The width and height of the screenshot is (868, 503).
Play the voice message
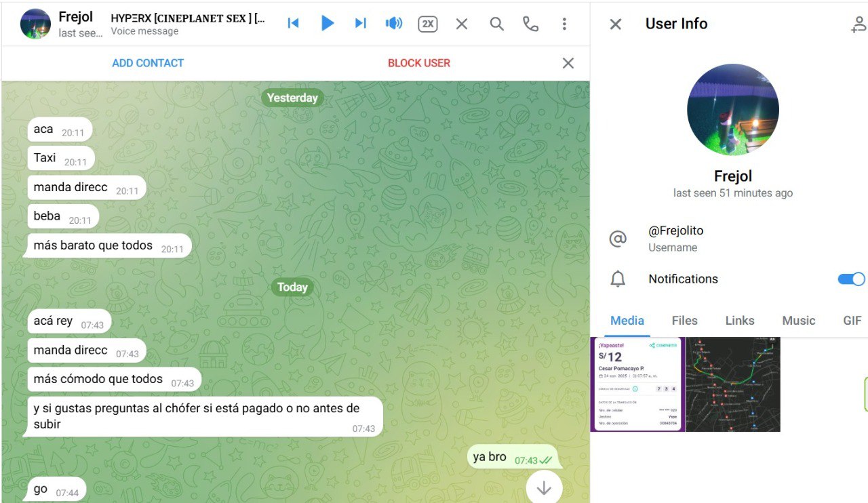(327, 24)
